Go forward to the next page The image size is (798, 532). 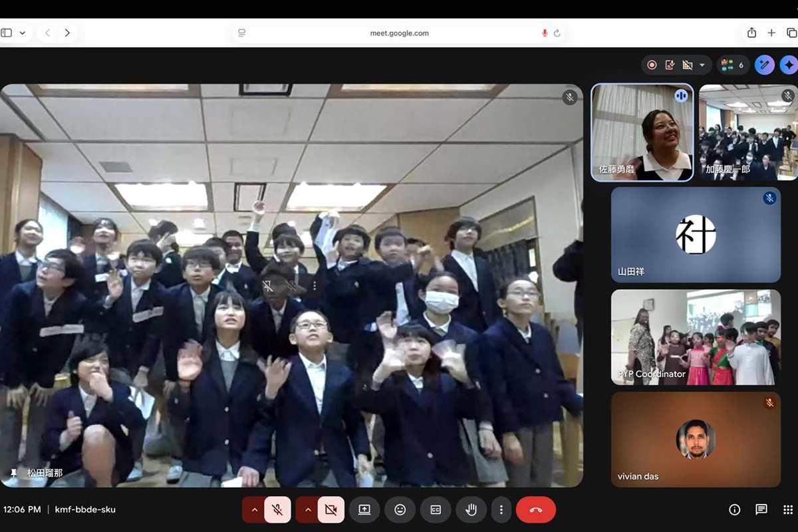[x=67, y=33]
